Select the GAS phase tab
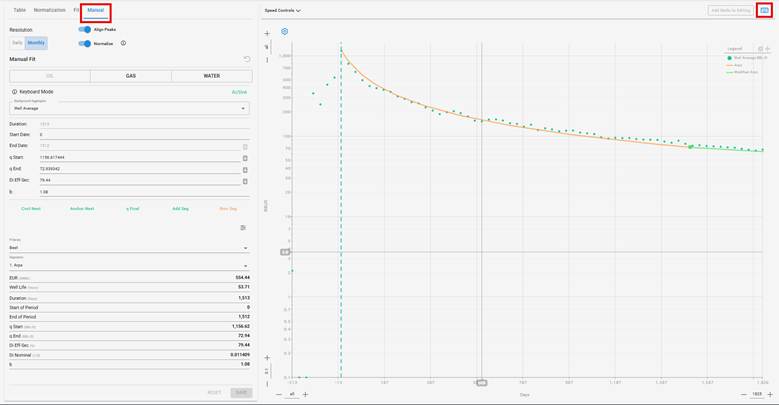The width and height of the screenshot is (779, 405). [x=131, y=76]
